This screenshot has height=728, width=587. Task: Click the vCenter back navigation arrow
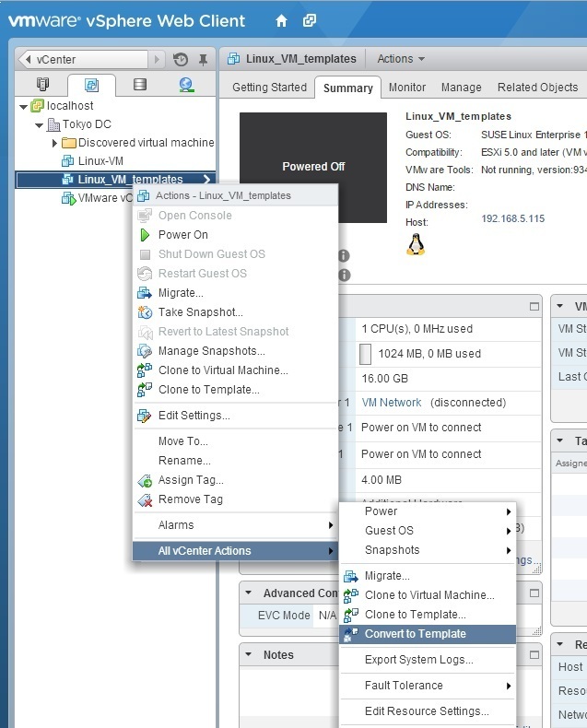point(29,59)
